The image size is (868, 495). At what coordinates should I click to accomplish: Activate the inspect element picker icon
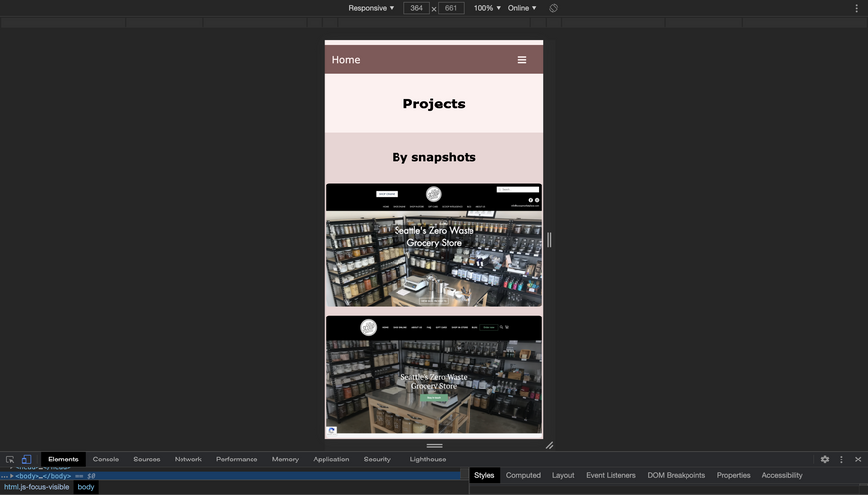(10, 460)
